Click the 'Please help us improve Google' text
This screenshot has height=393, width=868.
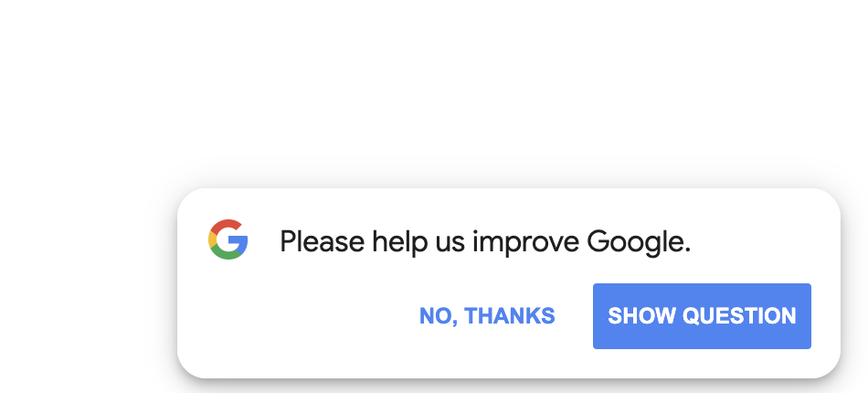coord(484,242)
